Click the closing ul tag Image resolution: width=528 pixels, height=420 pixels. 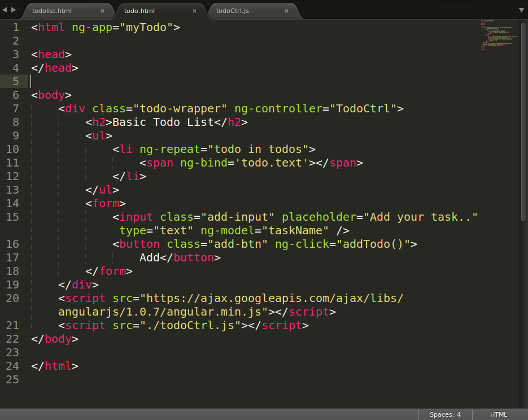click(x=102, y=190)
